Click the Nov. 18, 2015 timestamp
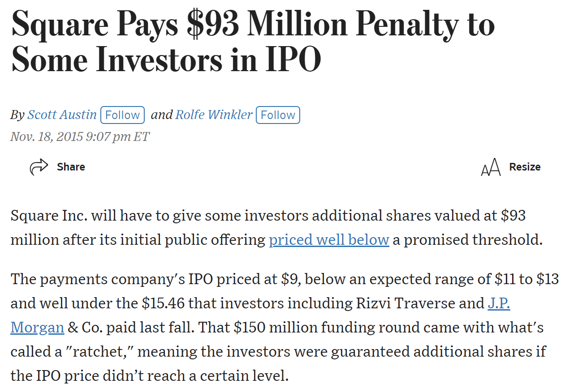Screen dimensions: 569x392 coord(80,136)
